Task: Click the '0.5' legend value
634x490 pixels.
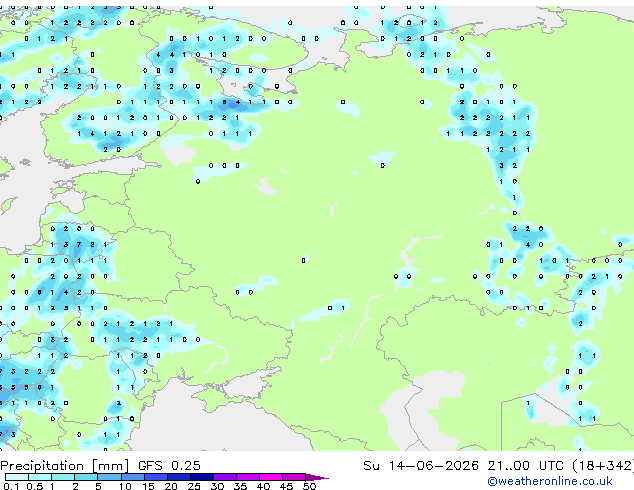Action: coord(35,486)
